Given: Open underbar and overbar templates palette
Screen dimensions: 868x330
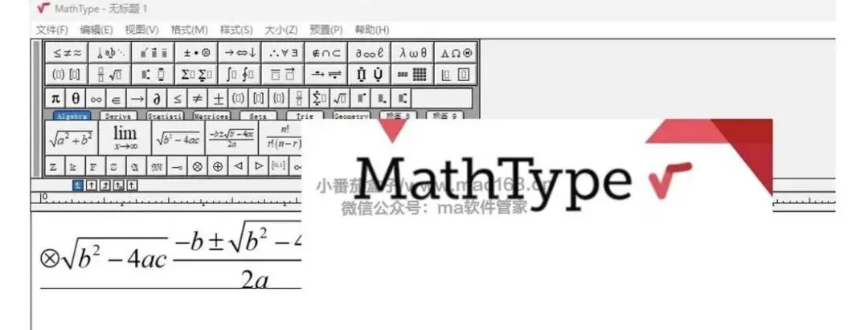Looking at the screenshot, I should (283, 74).
